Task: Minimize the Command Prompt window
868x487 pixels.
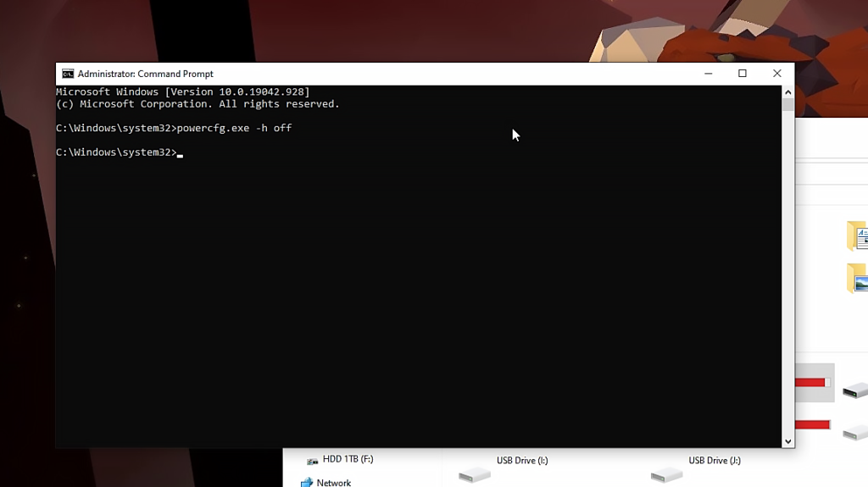Action: click(x=708, y=74)
